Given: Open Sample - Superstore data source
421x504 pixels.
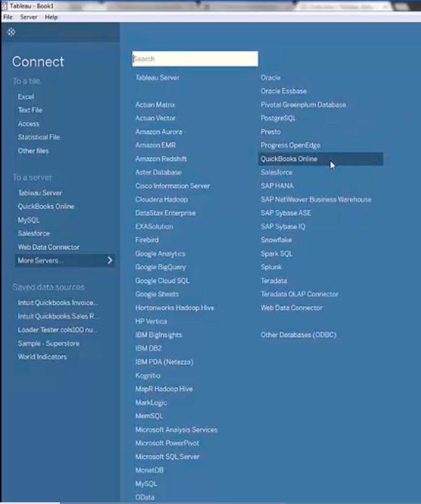Looking at the screenshot, I should (x=49, y=343).
